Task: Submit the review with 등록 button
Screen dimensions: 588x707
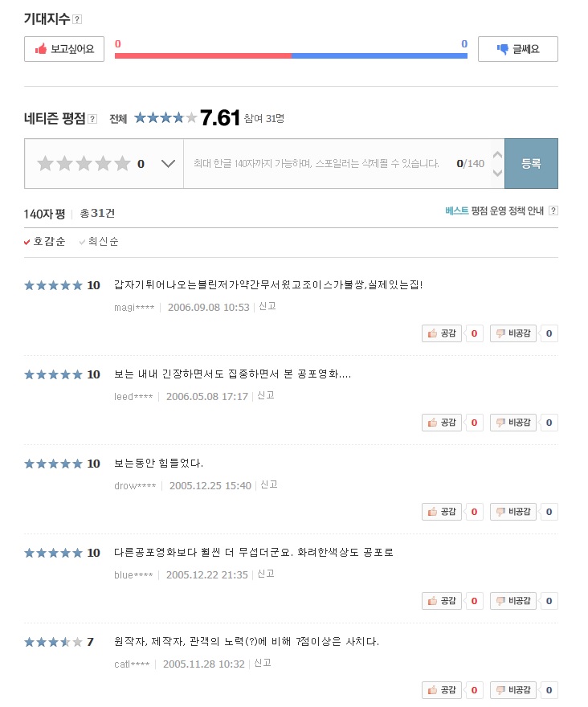Action: 531,164
